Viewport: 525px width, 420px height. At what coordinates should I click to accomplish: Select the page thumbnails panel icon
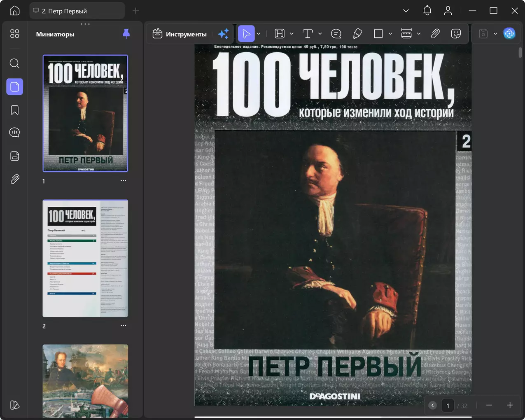click(14, 86)
